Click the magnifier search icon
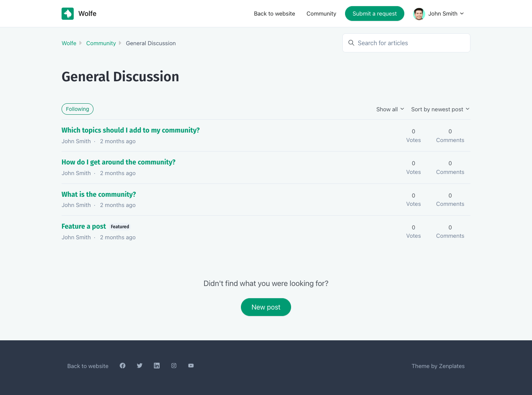Image resolution: width=532 pixels, height=395 pixels. (x=351, y=43)
